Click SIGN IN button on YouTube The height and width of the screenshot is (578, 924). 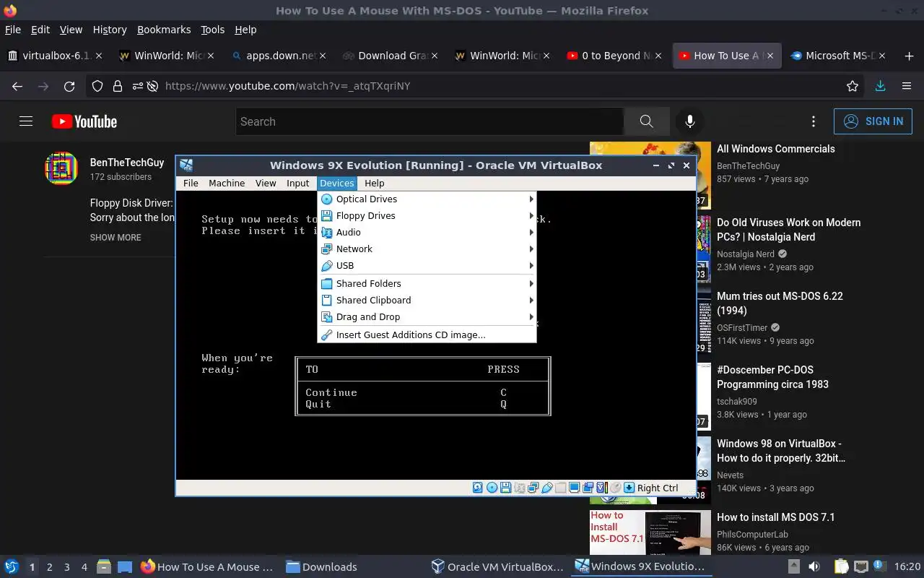coord(873,121)
